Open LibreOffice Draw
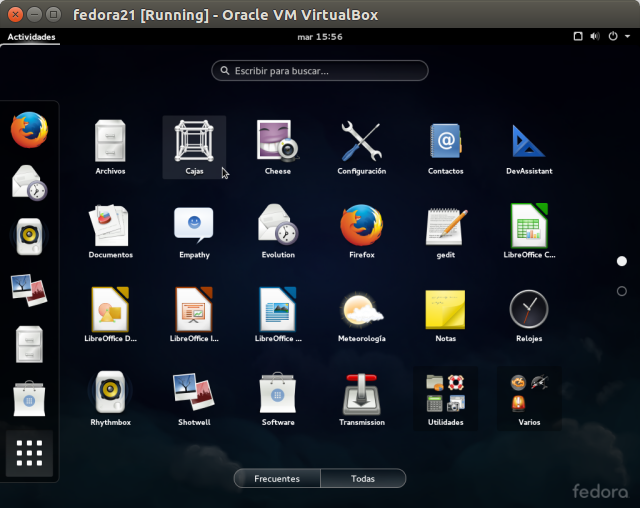Screen dimensions: 640x508 (x=110, y=315)
